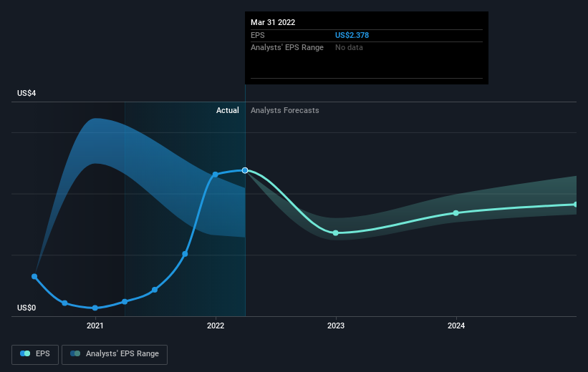Select the EPS data point before 2022 rise
The image size is (588, 372).
pos(185,254)
